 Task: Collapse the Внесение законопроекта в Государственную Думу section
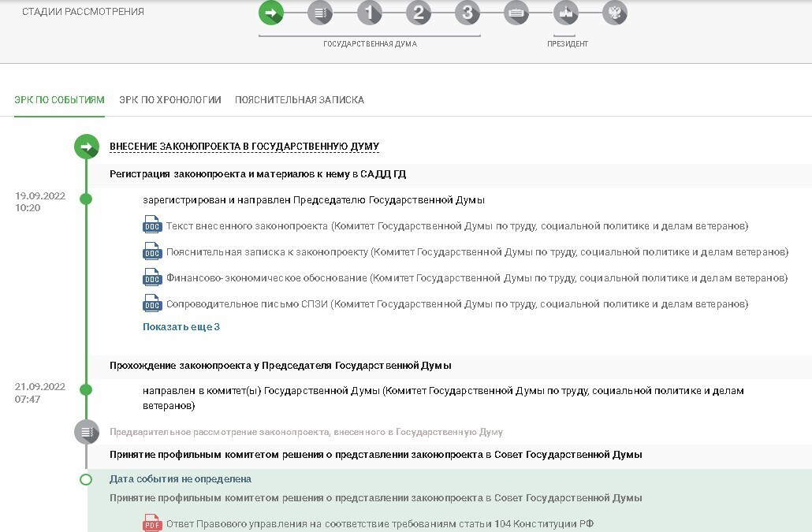[244, 147]
